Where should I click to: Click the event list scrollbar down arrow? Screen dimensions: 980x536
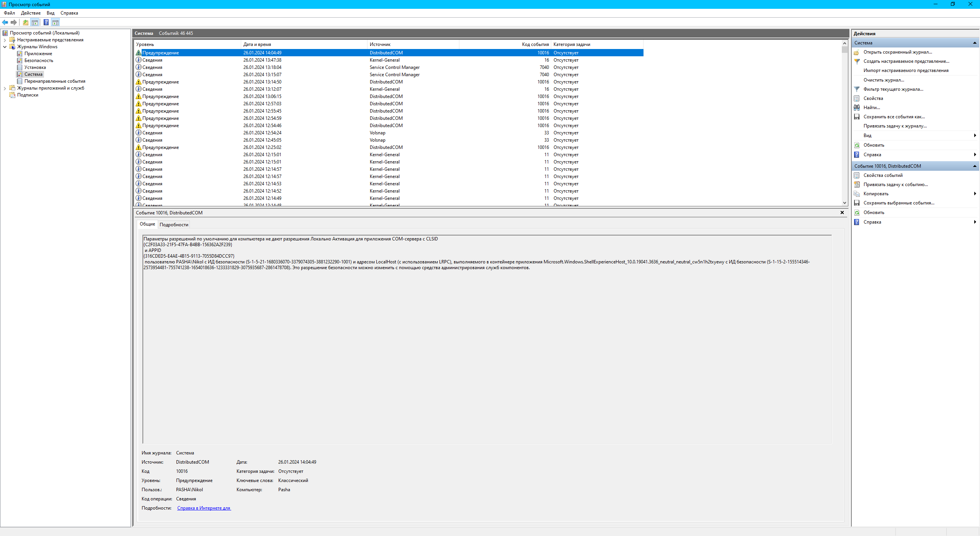844,203
